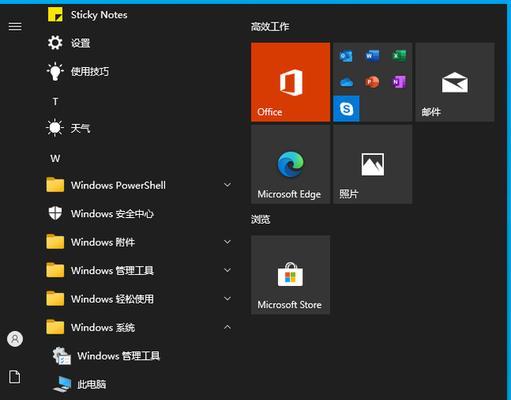
Task: Open 使用技巧 lightbulb icon
Action: pyautogui.click(x=55, y=71)
